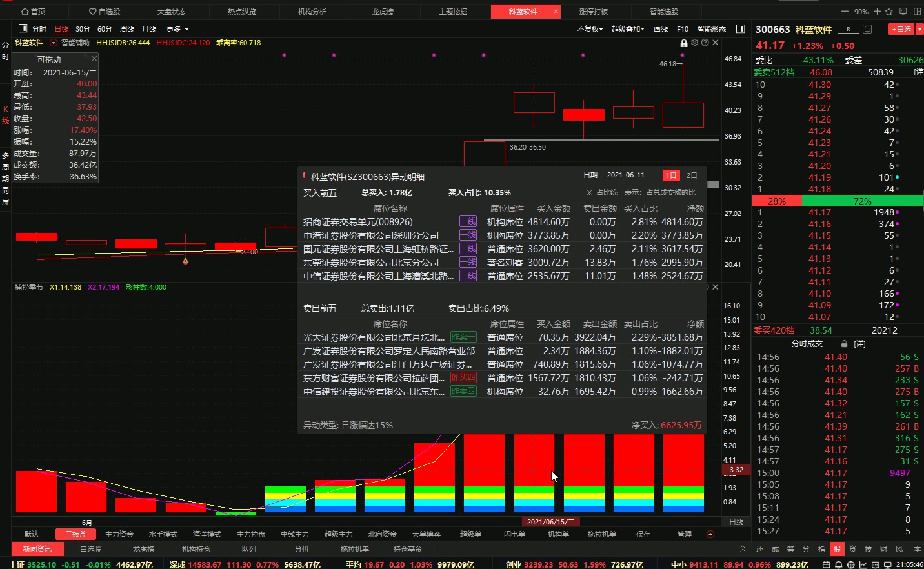
Task: Click 昨卖一 tag for 光大证券
Action: click(x=463, y=337)
